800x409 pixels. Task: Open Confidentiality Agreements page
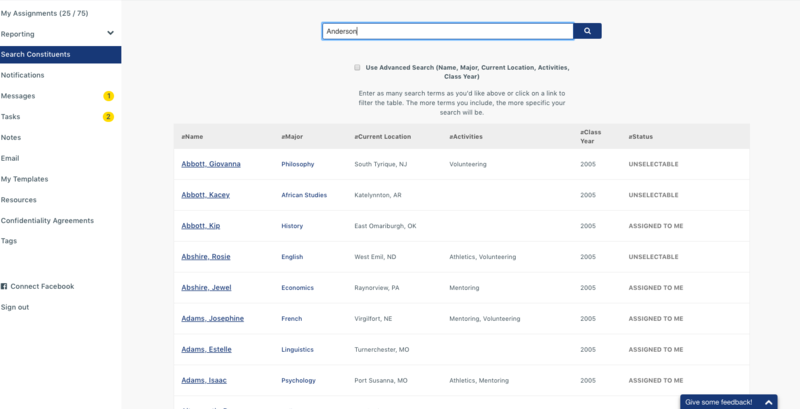coord(47,220)
